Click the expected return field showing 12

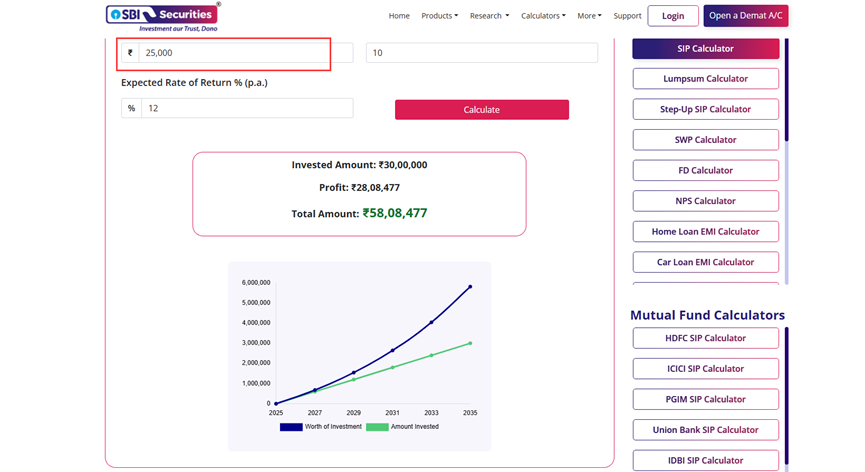tap(247, 109)
